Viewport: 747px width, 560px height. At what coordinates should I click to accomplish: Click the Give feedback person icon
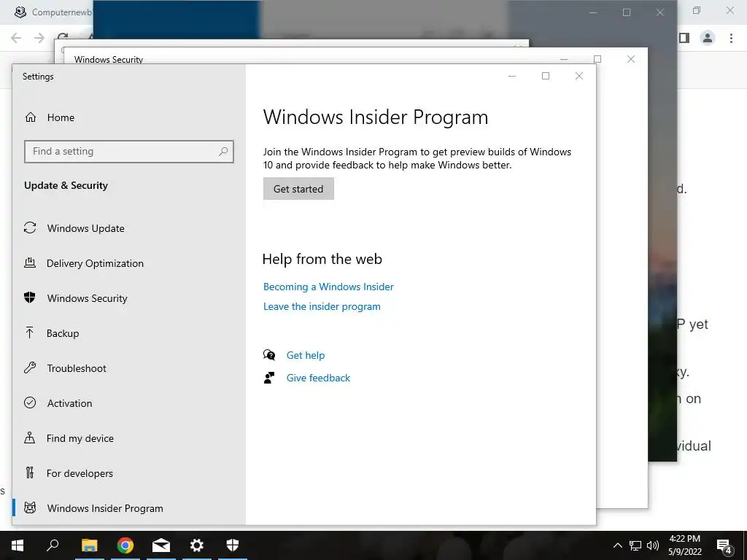[269, 378]
